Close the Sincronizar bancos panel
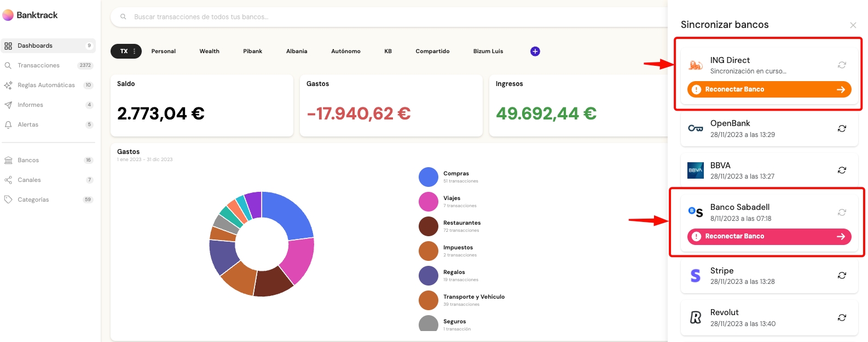Image resolution: width=868 pixels, height=342 pixels. (x=853, y=25)
